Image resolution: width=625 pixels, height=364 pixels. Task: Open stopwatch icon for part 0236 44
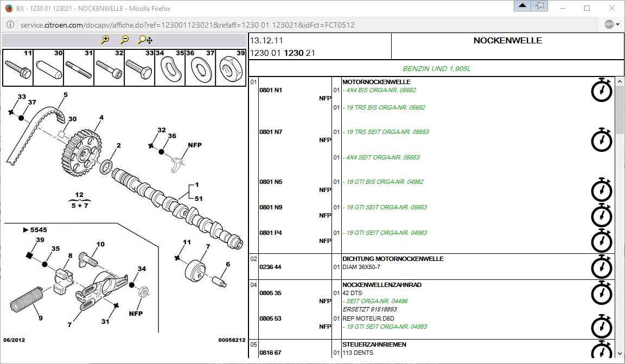tap(602, 267)
